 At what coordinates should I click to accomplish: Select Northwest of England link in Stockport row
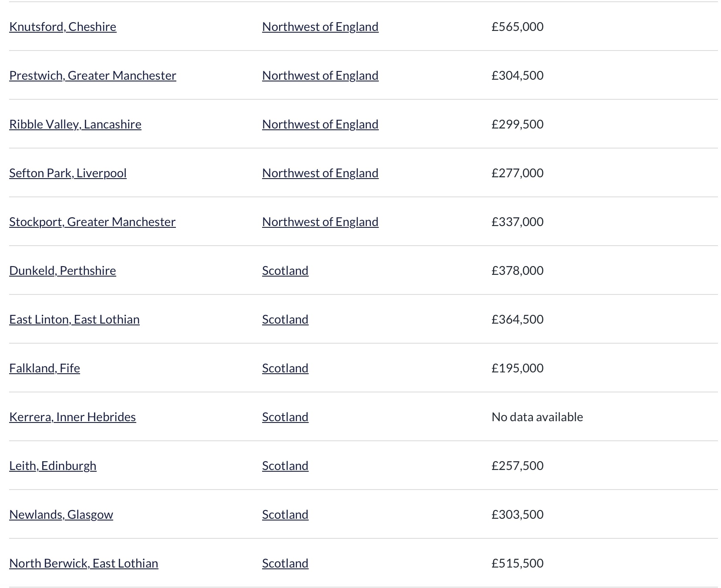320,222
